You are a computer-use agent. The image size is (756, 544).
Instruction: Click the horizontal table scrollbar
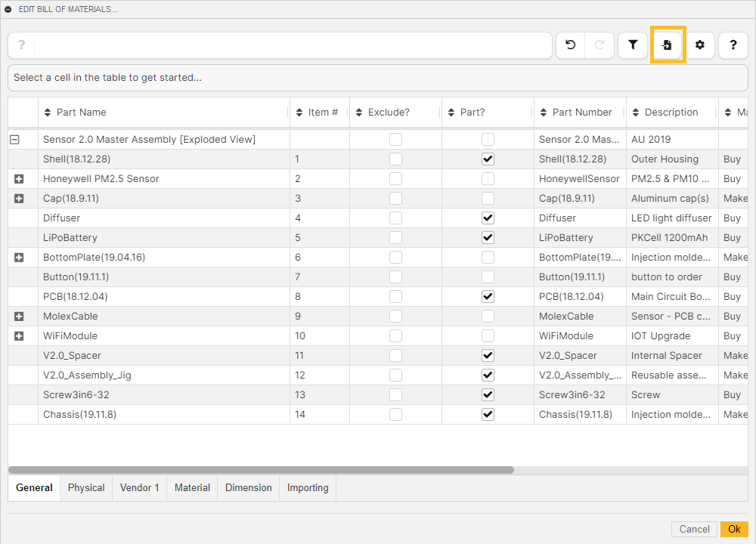tap(261, 470)
